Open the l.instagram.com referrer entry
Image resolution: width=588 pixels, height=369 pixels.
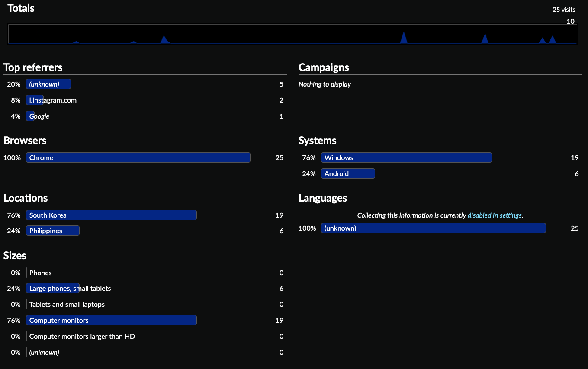(52, 100)
